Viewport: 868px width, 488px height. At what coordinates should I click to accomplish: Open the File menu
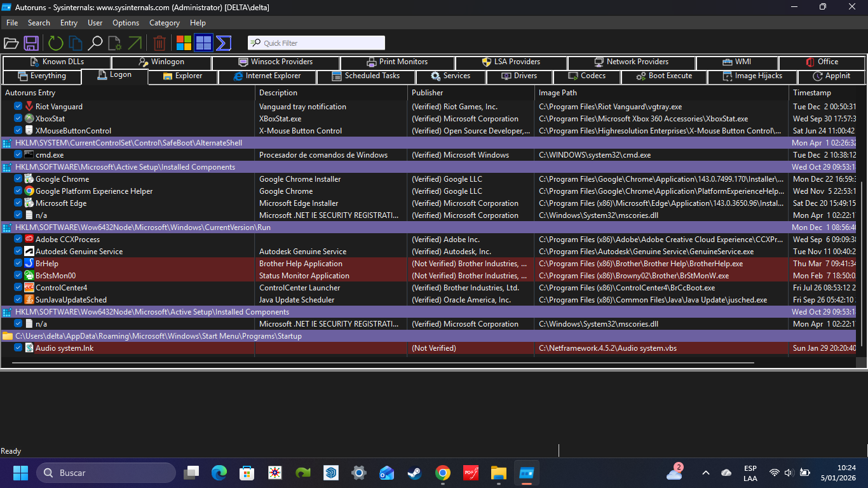pos(12,23)
